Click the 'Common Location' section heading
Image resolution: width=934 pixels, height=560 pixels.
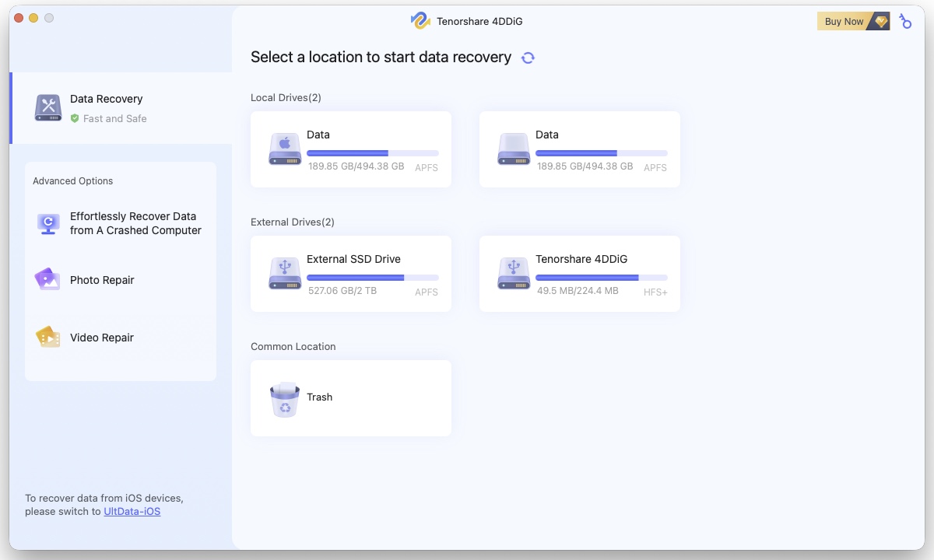point(293,347)
